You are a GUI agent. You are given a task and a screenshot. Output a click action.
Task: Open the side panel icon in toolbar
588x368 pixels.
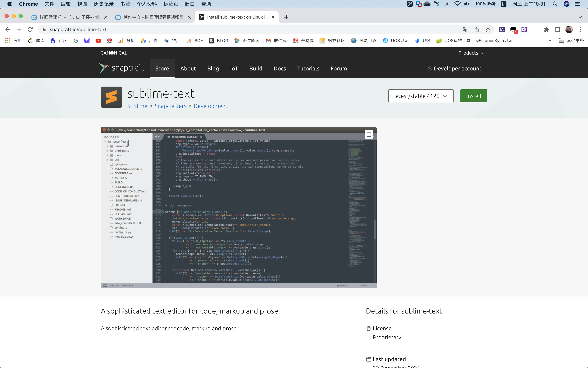pyautogui.click(x=558, y=29)
